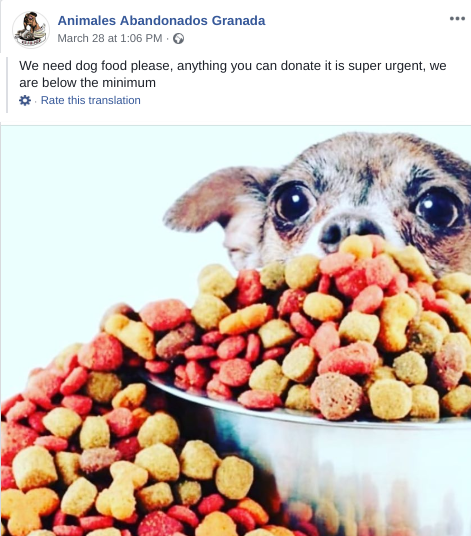Click 'are below the minimum' text line
471x536 pixels.
coord(88,83)
